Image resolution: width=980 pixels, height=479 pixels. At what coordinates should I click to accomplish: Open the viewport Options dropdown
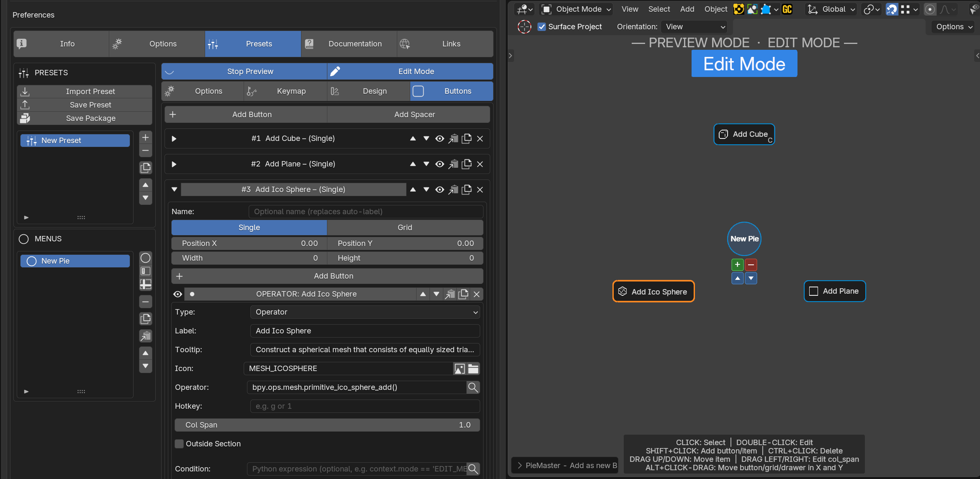coord(954,27)
